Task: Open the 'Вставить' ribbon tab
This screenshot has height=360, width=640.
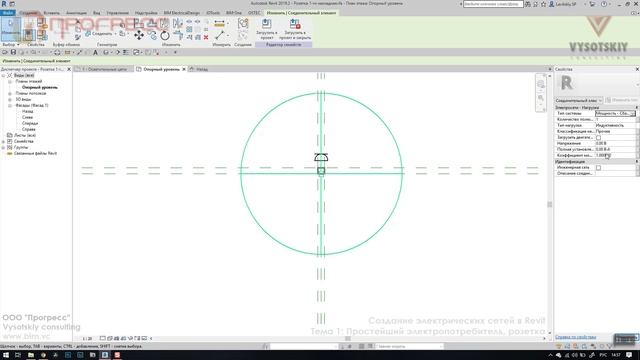Action: tap(51, 13)
